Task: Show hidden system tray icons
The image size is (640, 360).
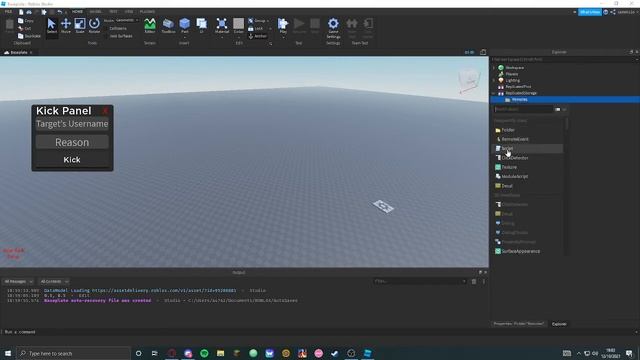Action: [578, 353]
